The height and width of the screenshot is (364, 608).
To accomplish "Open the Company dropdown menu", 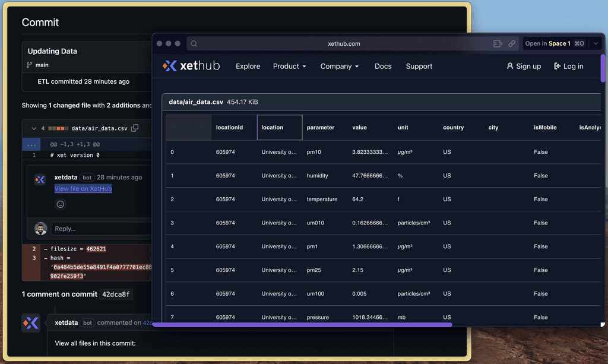I will [339, 67].
